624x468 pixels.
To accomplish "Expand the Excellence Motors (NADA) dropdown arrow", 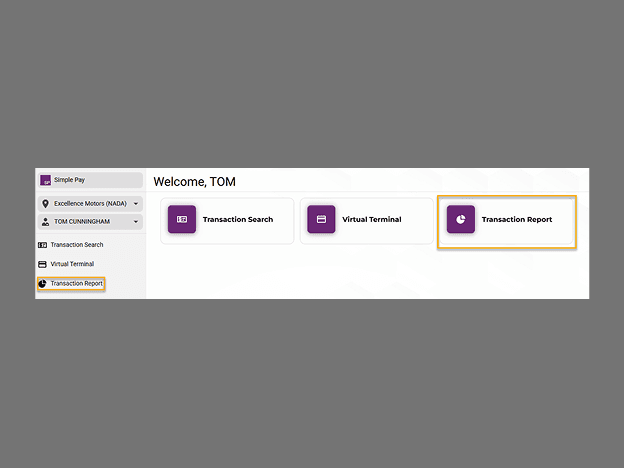I will tap(136, 204).
